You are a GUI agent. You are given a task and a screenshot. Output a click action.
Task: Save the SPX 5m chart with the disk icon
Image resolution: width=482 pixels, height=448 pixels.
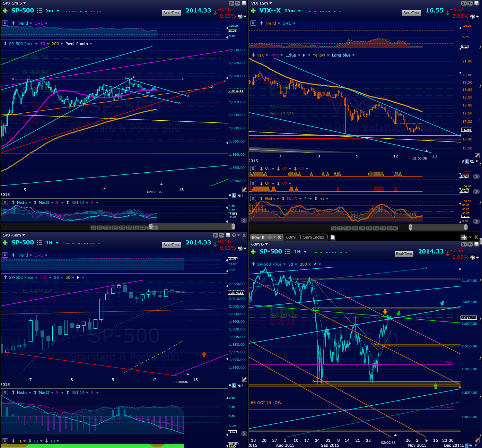click(x=244, y=3)
